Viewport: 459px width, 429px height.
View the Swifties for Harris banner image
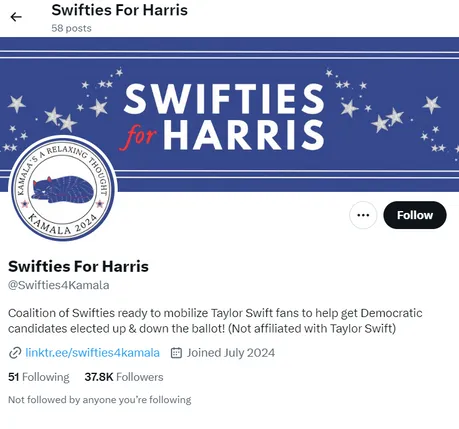[229, 114]
